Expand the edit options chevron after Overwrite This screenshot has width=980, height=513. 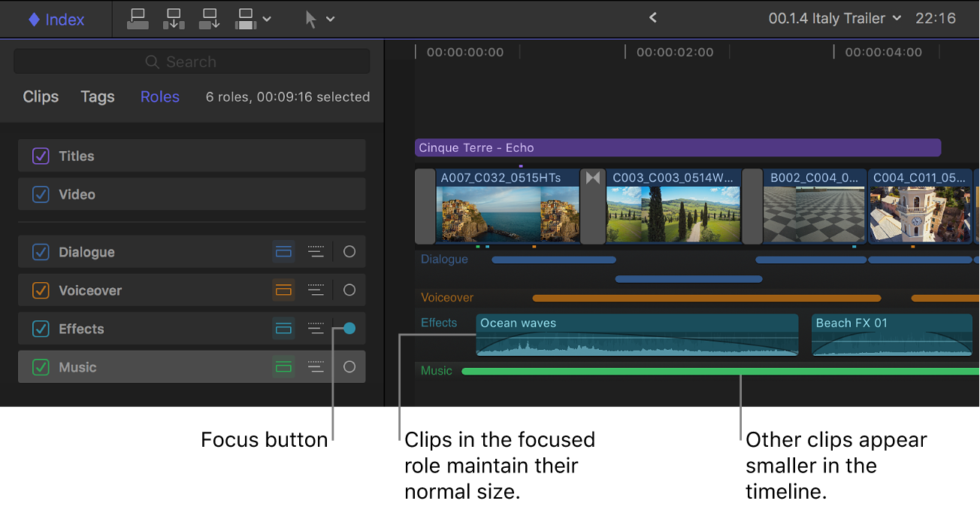268,19
